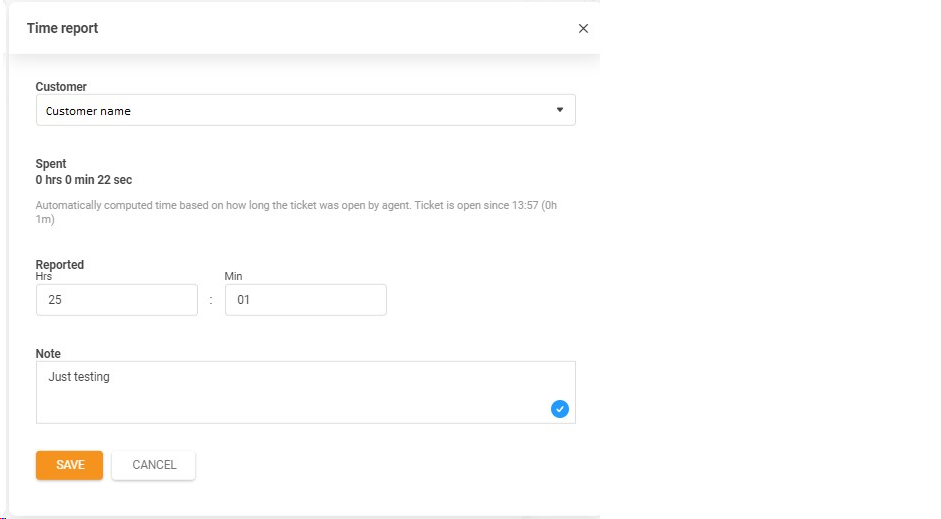This screenshot has height=519, width=941.
Task: Click the 'Customer' field label
Action: pos(61,87)
